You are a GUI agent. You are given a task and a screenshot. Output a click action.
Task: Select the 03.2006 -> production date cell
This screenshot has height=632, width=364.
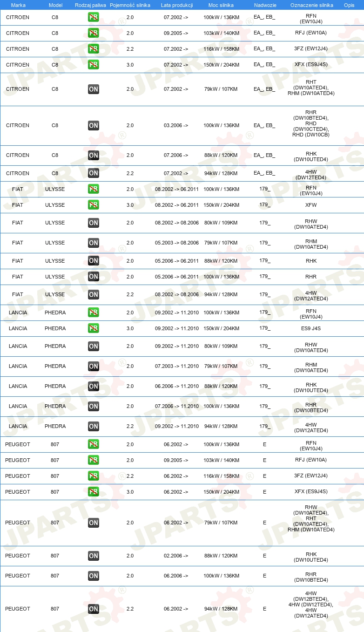coord(176,125)
